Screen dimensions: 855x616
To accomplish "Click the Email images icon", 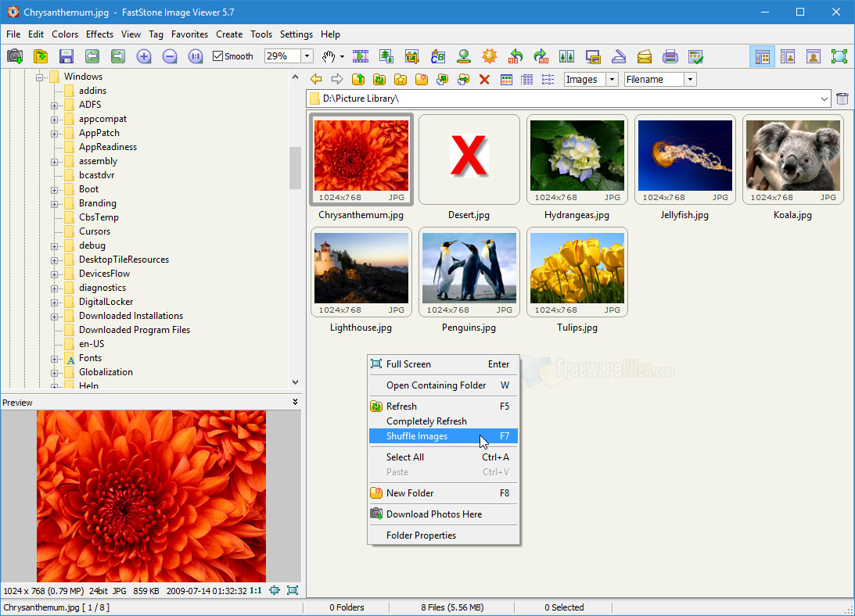I will tap(644, 56).
